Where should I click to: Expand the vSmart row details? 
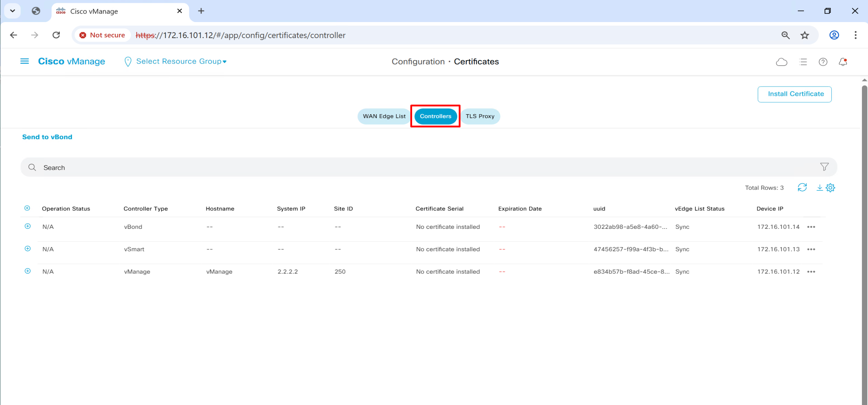[x=27, y=249]
